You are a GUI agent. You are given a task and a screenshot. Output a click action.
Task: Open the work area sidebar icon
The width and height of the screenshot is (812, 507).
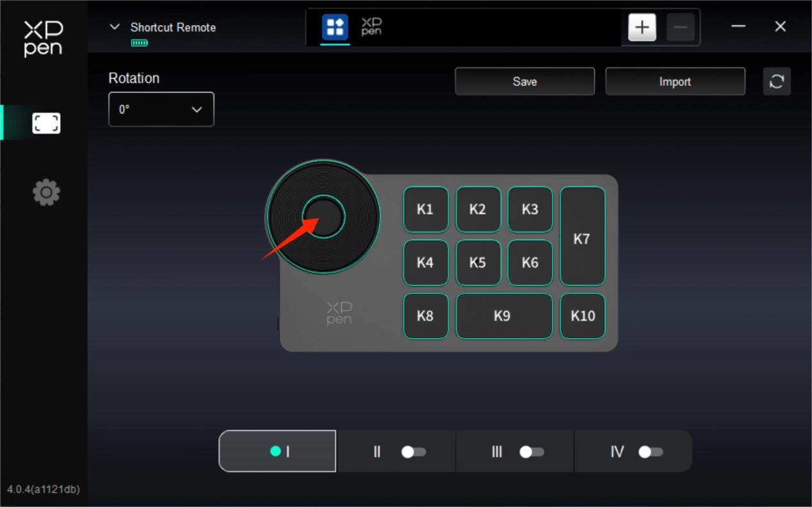46,123
